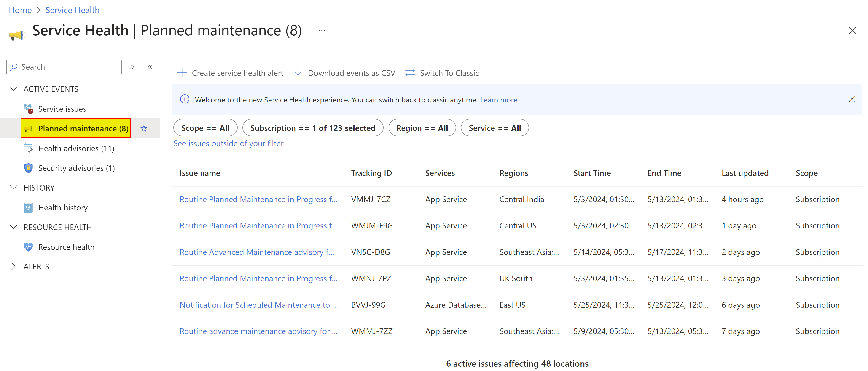Click the East US region cell

(x=512, y=305)
